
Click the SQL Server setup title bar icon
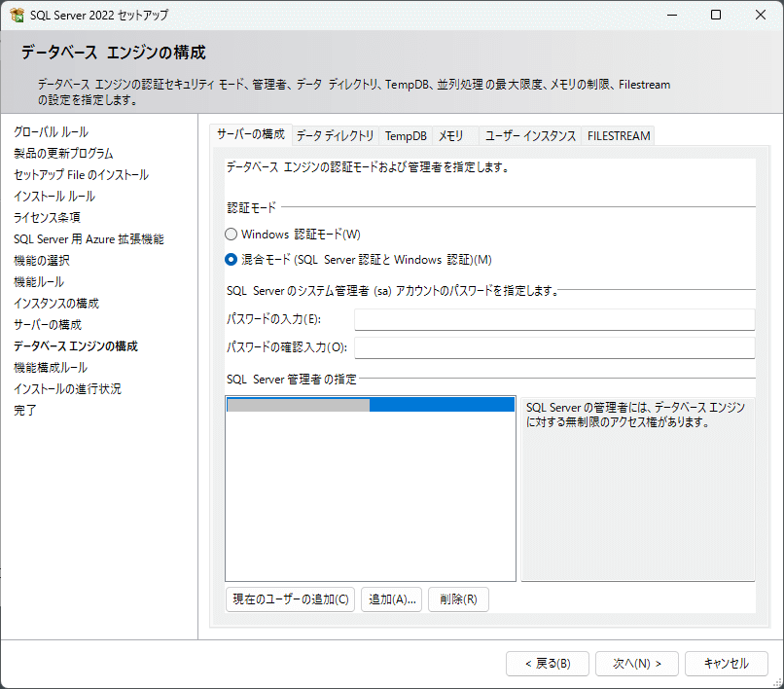click(x=17, y=15)
